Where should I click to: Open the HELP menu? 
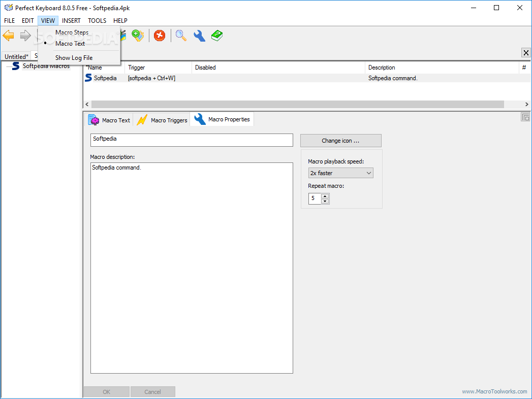tap(120, 21)
